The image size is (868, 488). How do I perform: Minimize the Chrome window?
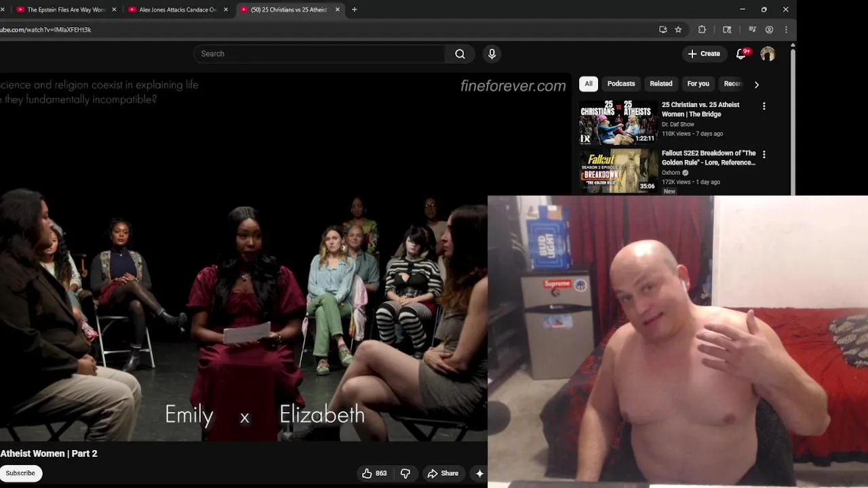point(743,9)
